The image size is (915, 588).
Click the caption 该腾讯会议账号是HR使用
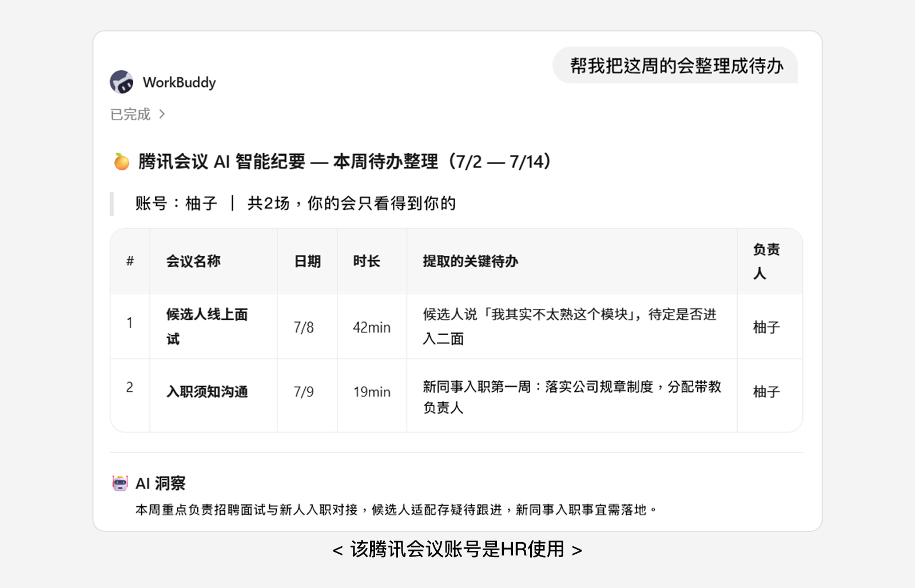pyautogui.click(x=457, y=549)
